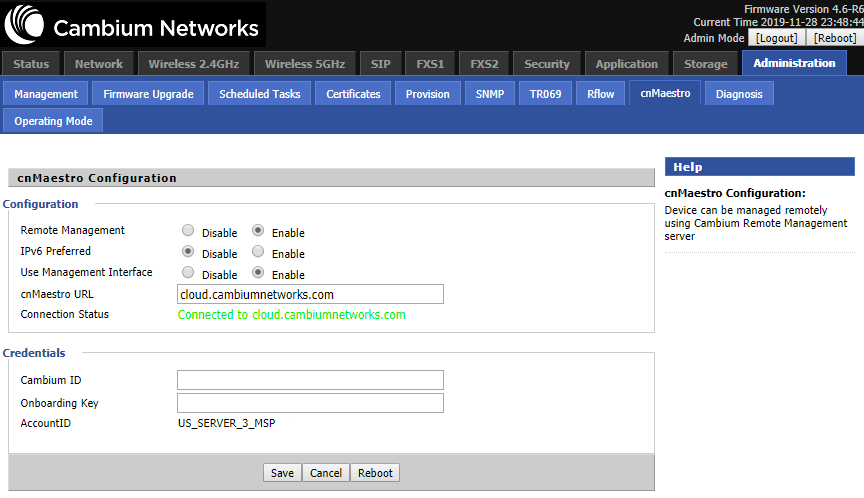Viewport: 864px width, 498px height.
Task: Click the Help panel header
Action: (759, 167)
